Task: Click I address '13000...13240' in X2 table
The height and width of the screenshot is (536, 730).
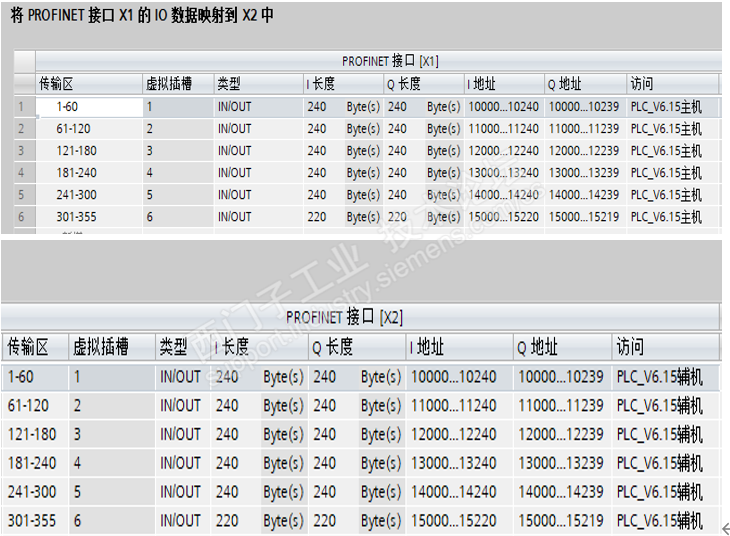Action: pos(453,463)
